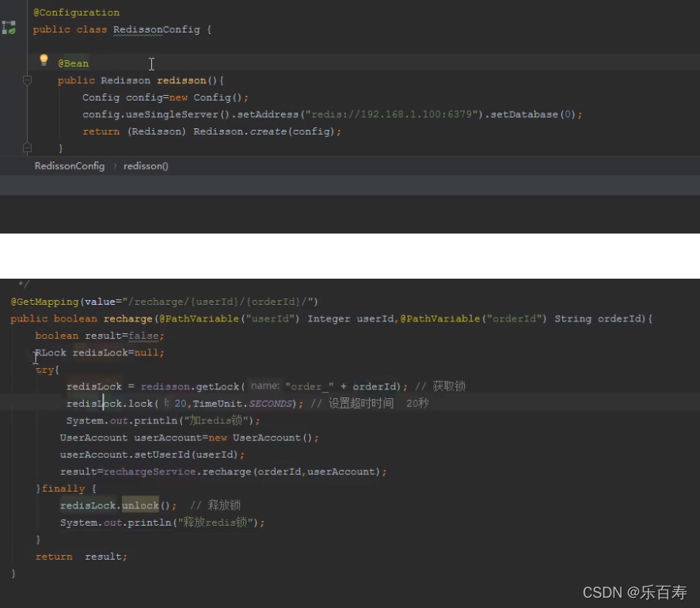Click the 'boolean result=false;' line
The image size is (700, 608).
coord(100,336)
